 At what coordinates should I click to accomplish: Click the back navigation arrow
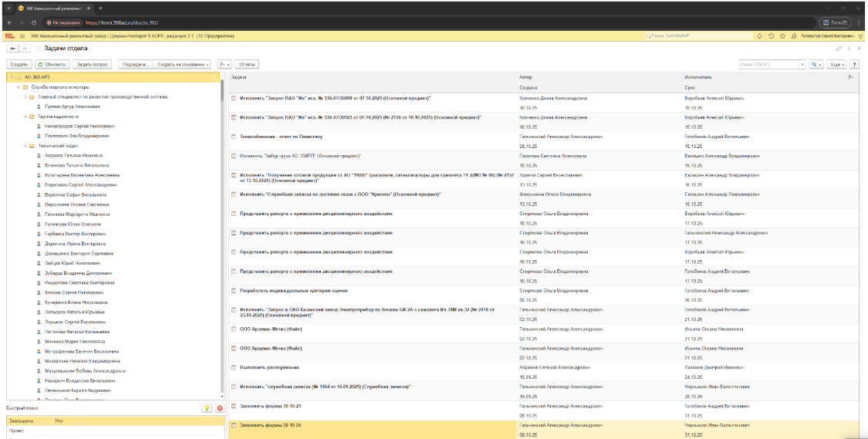coord(13,49)
